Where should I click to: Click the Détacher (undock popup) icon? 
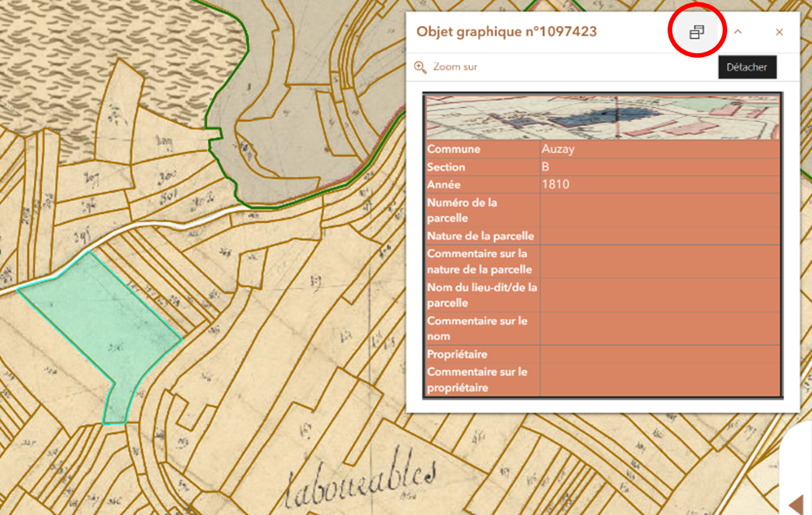pos(696,32)
